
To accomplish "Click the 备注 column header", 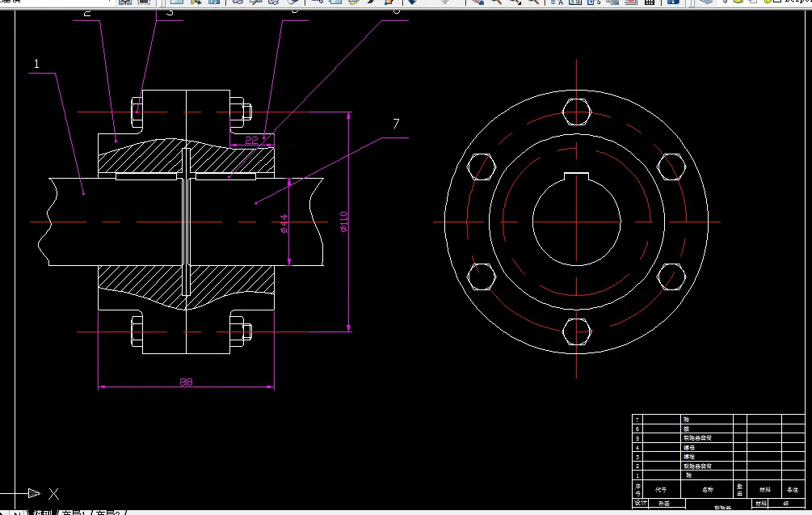I will click(793, 489).
